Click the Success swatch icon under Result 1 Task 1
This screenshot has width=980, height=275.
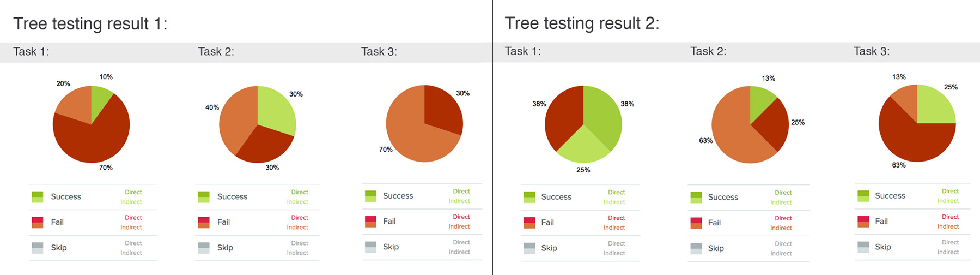click(37, 197)
